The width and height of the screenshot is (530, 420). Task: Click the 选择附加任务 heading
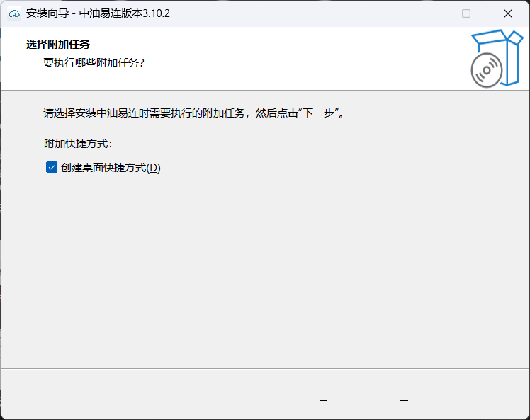(x=58, y=44)
